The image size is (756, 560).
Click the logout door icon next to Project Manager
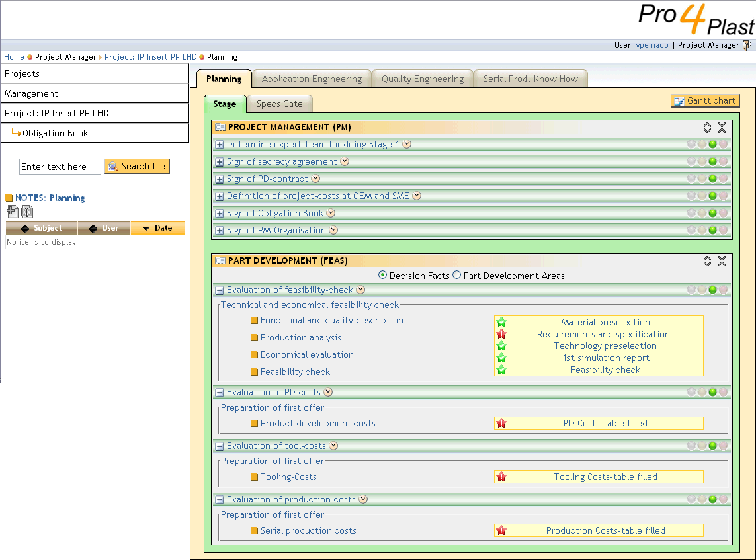click(x=747, y=45)
